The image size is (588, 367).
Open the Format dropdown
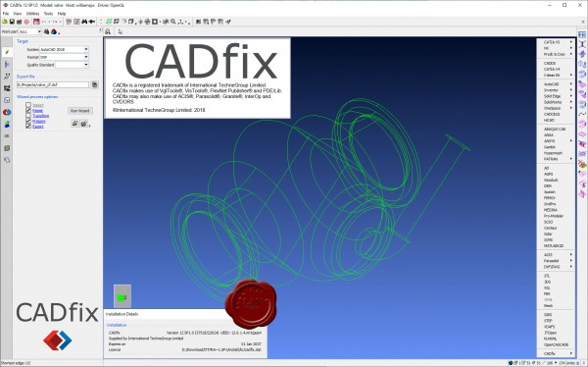pos(64,57)
